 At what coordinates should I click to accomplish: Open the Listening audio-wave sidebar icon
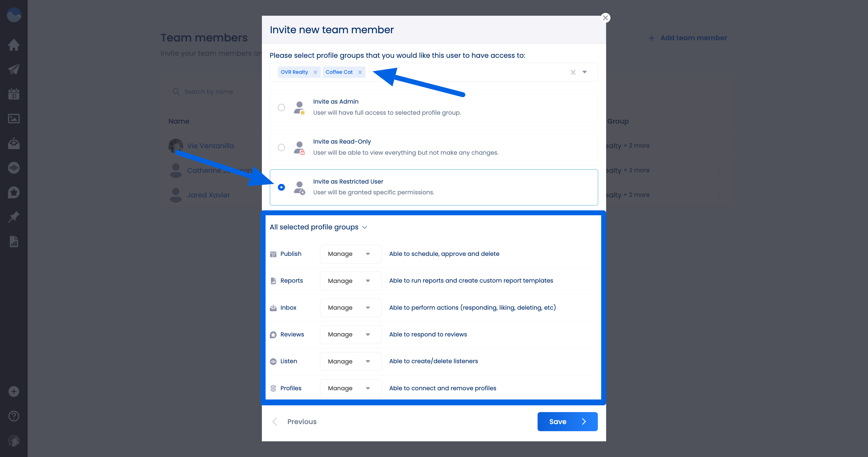[14, 168]
